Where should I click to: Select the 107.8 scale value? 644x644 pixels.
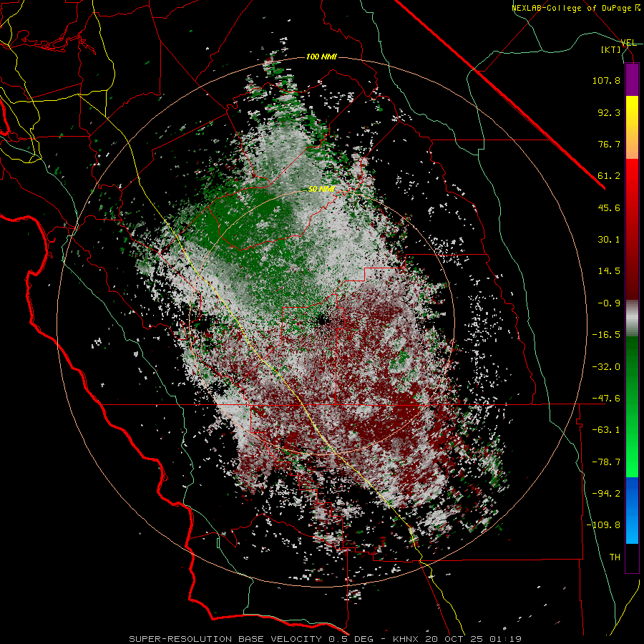click(606, 80)
